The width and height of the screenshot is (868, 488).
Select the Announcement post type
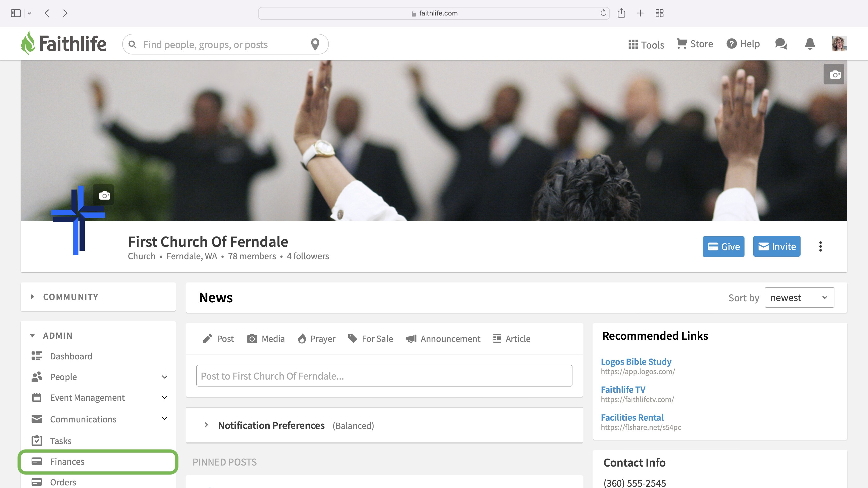pyautogui.click(x=443, y=339)
